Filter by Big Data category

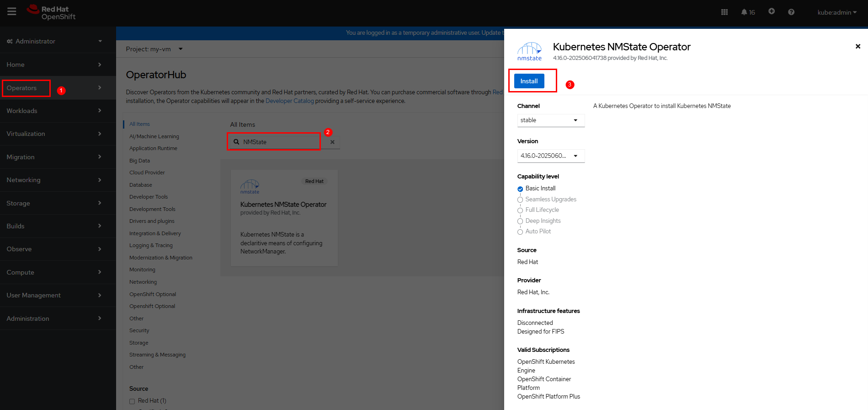point(139,161)
